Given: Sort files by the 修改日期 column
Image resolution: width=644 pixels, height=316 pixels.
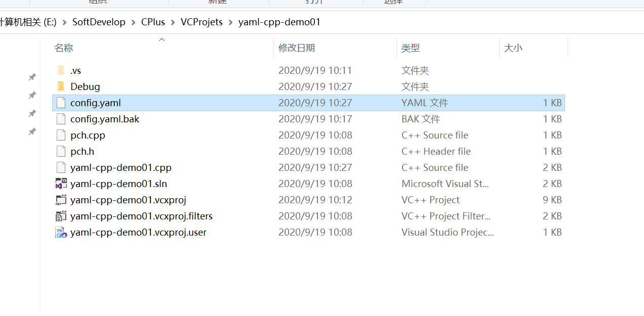Looking at the screenshot, I should [295, 48].
